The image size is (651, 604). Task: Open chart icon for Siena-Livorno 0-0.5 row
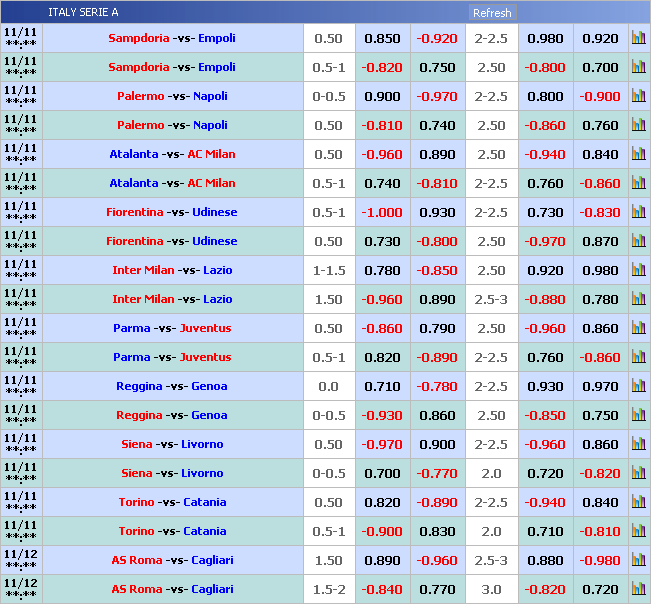pyautogui.click(x=638, y=473)
